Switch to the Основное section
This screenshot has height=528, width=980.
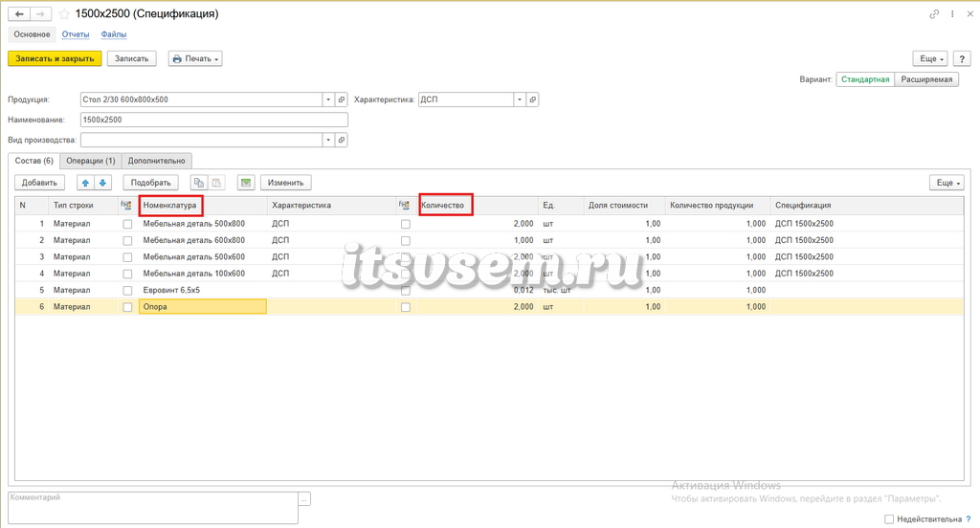point(32,34)
